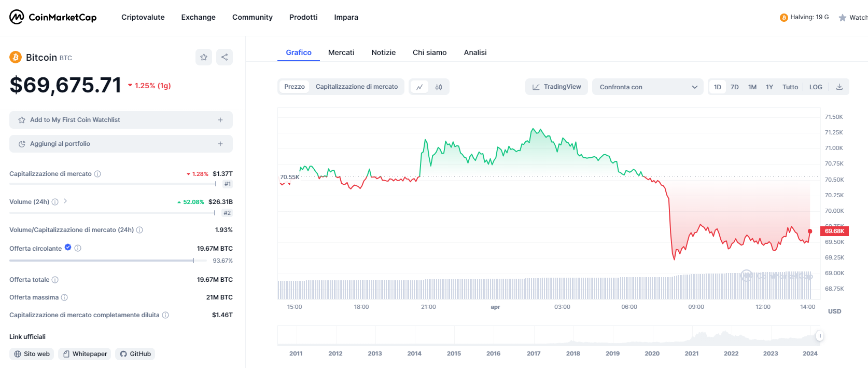Image resolution: width=868 pixels, height=368 pixels.
Task: Open the Watchlist star in header
Action: pyautogui.click(x=843, y=18)
